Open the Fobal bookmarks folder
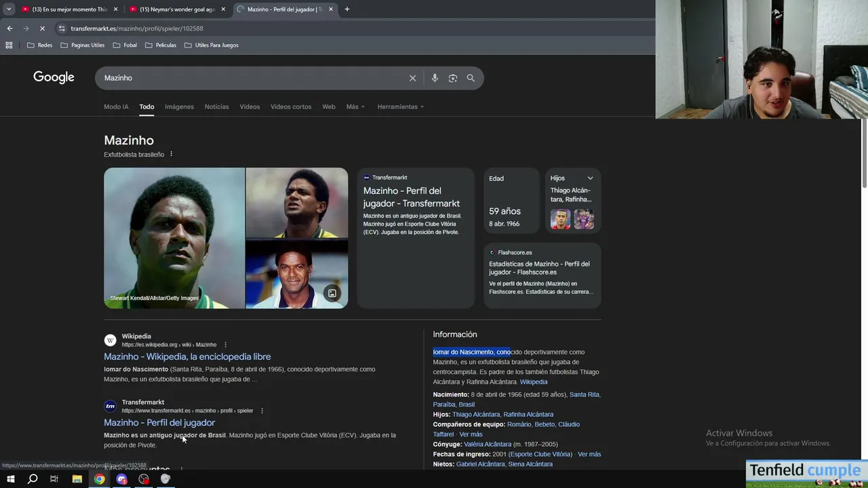This screenshot has height=488, width=868. [125, 45]
